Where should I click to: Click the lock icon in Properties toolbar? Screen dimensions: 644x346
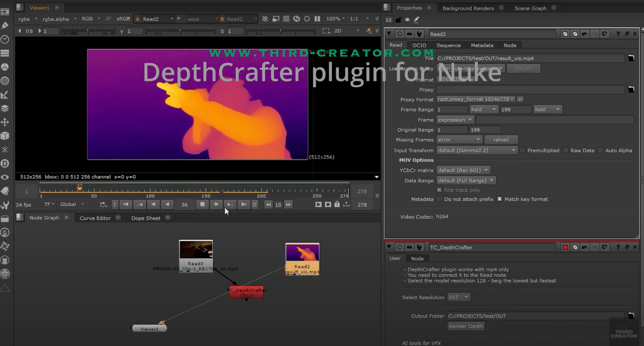tap(398, 20)
